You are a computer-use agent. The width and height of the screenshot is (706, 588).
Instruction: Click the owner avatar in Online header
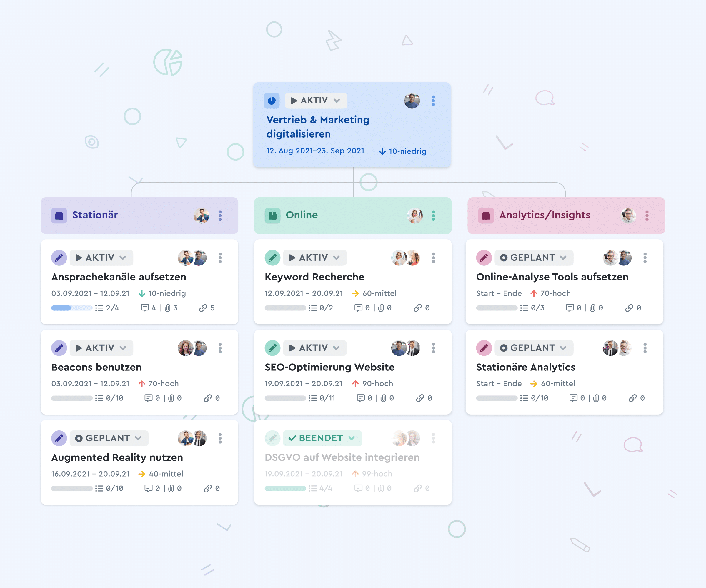point(415,216)
